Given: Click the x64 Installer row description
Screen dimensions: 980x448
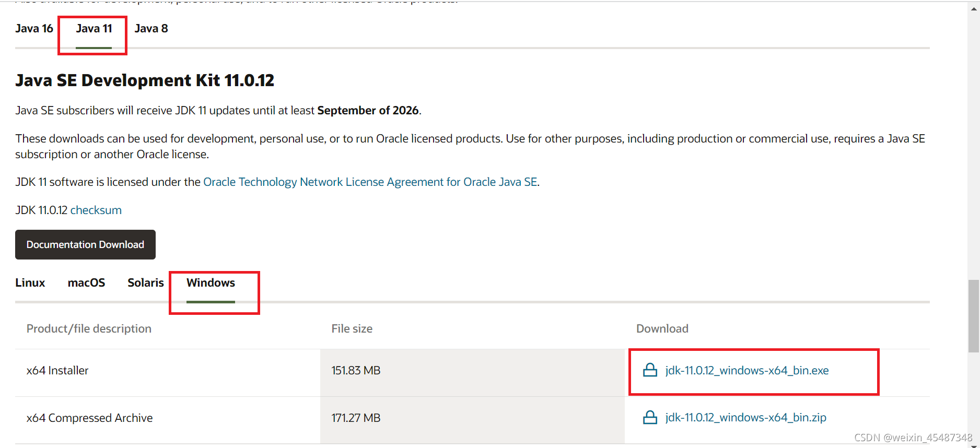Looking at the screenshot, I should point(57,370).
